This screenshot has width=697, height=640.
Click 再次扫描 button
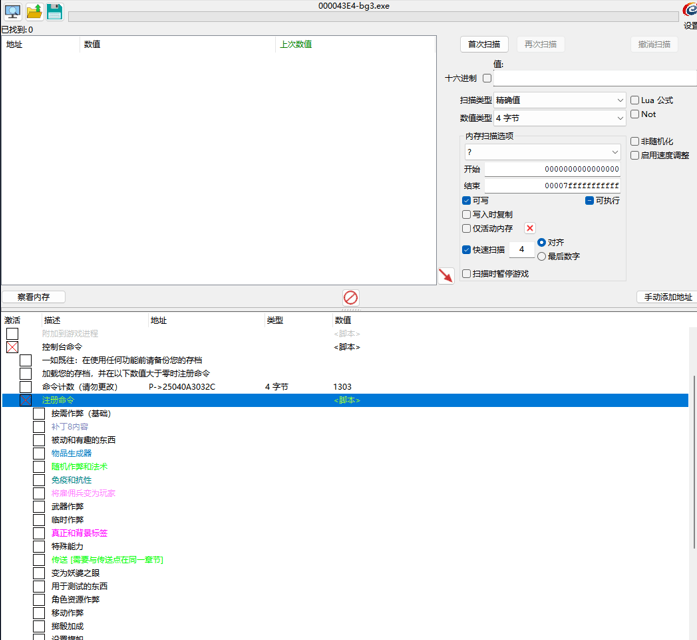click(x=540, y=44)
